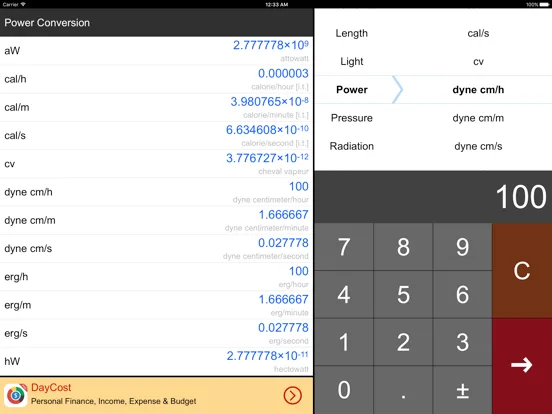This screenshot has height=414, width=552.
Task: Click the Power Conversion header title
Action: (x=47, y=23)
